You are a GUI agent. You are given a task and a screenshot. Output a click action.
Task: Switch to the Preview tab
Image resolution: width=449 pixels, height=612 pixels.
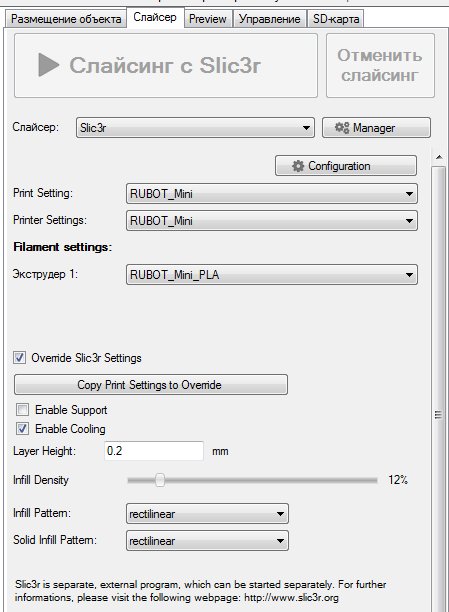[208, 19]
